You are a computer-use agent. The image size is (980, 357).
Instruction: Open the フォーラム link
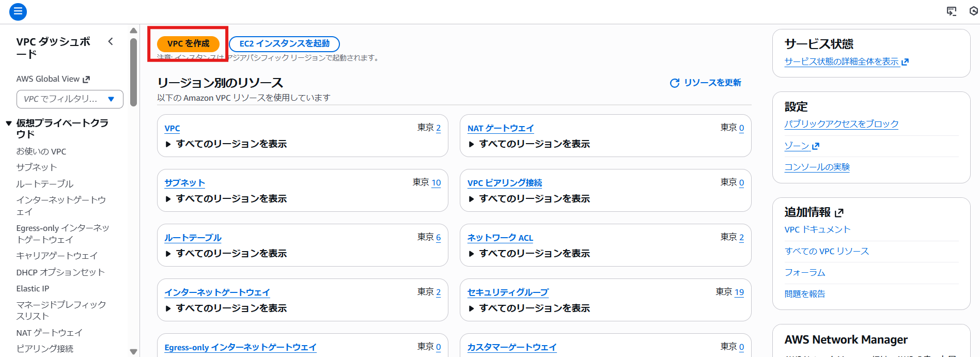click(805, 272)
